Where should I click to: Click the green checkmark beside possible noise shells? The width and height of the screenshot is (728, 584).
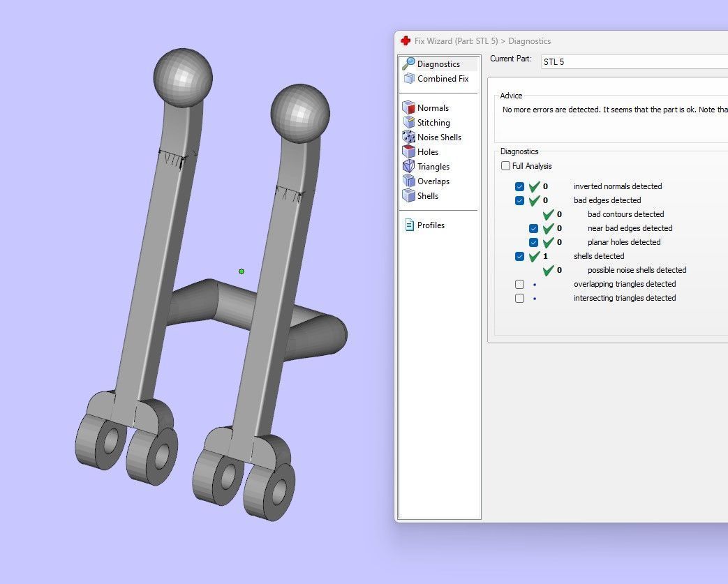tap(549, 270)
